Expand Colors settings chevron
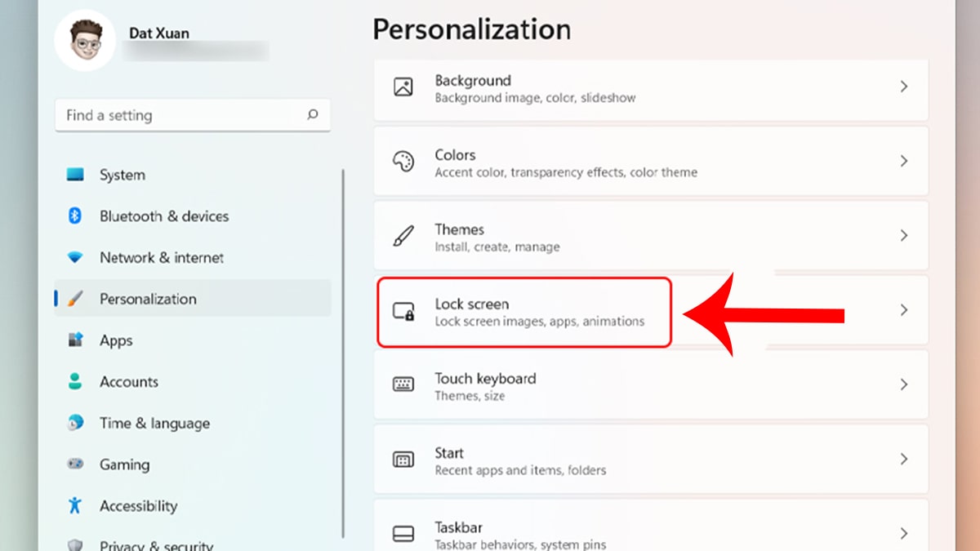This screenshot has height=551, width=980. (903, 162)
